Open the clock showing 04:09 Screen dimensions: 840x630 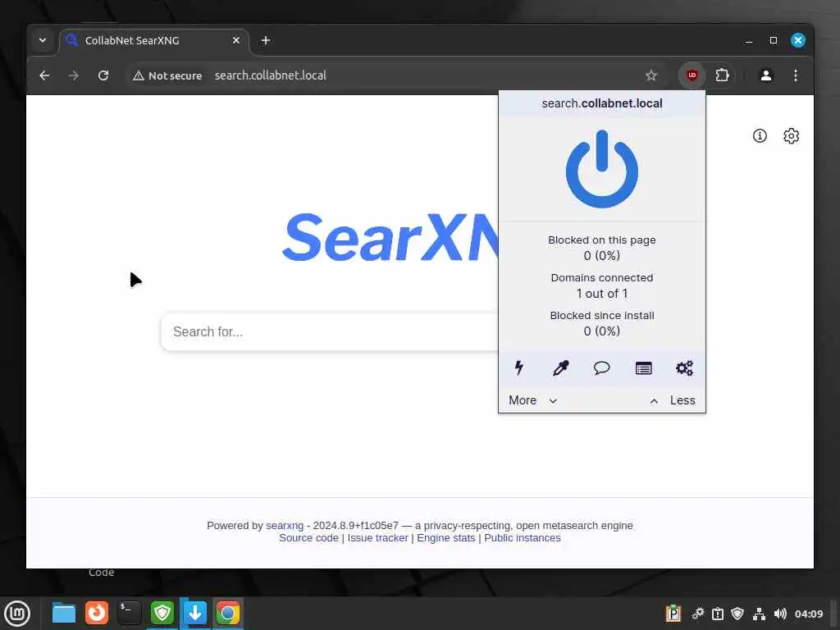[808, 614]
